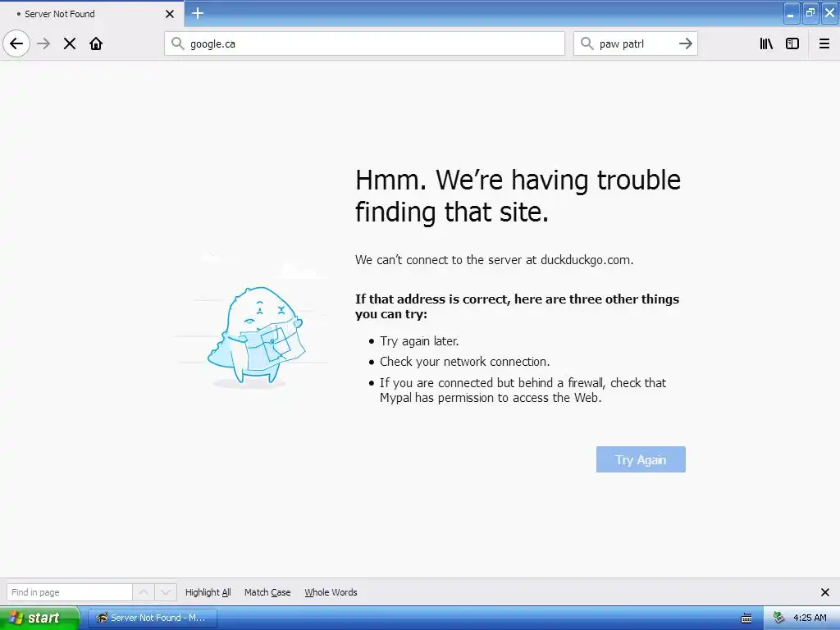The image size is (840, 630).
Task: Close the Server Not Found tab
Action: (170, 14)
